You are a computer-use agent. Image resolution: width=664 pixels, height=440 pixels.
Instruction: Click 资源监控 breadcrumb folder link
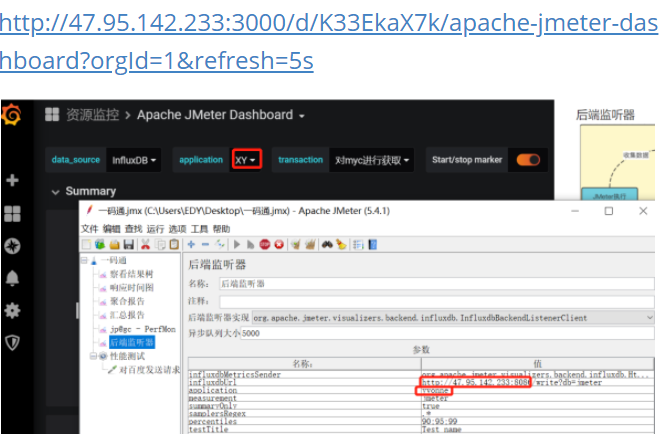click(x=92, y=114)
